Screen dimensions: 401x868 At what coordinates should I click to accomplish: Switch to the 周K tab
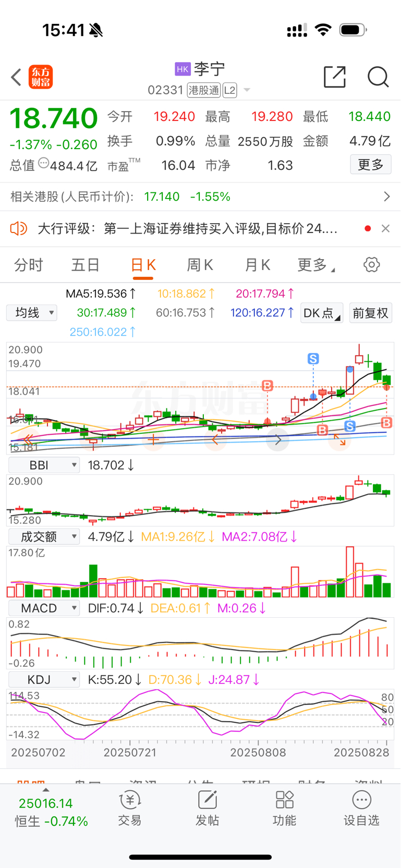click(200, 265)
